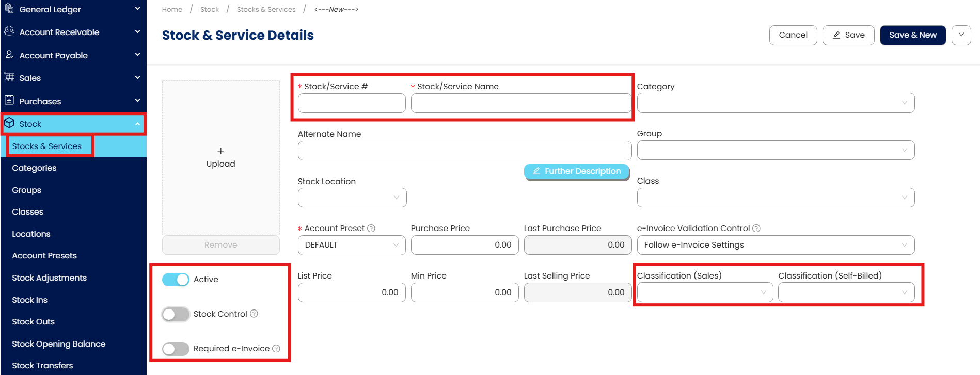Screen dimensions: 980x375
Task: Click the image Upload area
Action: pos(221,157)
